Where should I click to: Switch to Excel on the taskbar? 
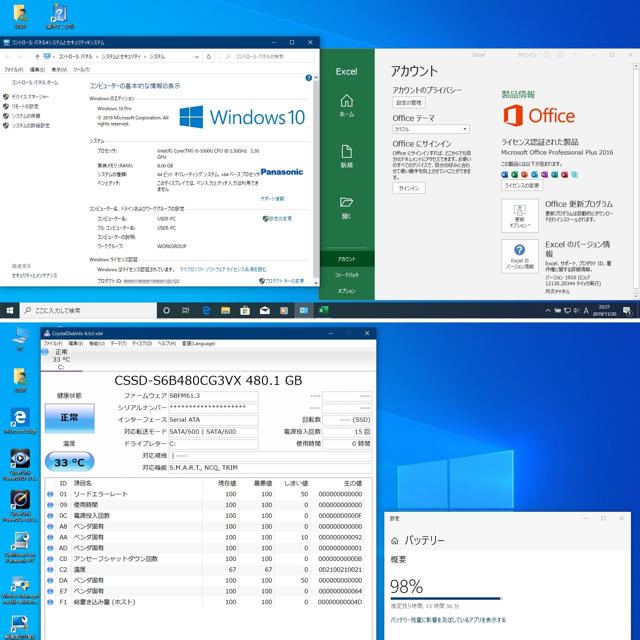323,311
